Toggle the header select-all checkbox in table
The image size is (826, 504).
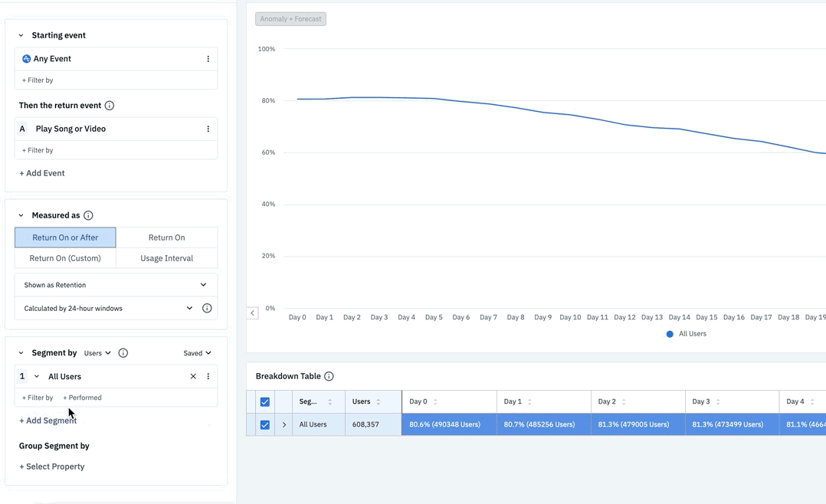265,402
